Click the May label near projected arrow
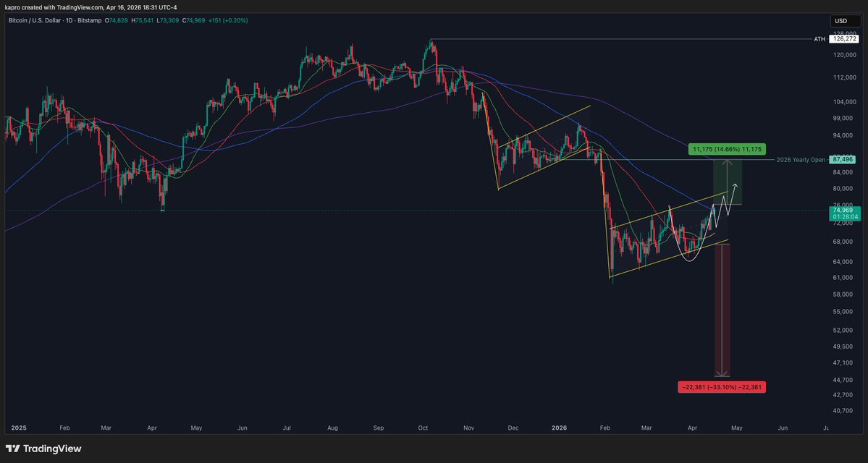 (x=736, y=428)
